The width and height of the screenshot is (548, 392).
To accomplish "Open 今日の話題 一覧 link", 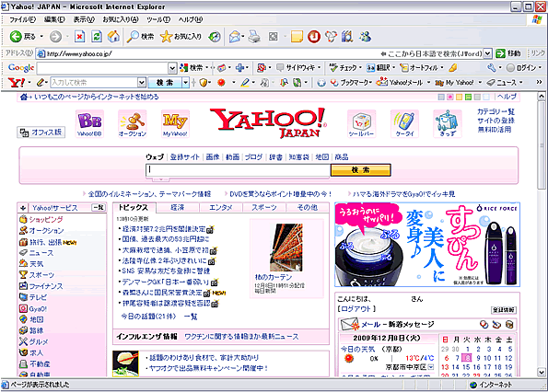I will 191,317.
